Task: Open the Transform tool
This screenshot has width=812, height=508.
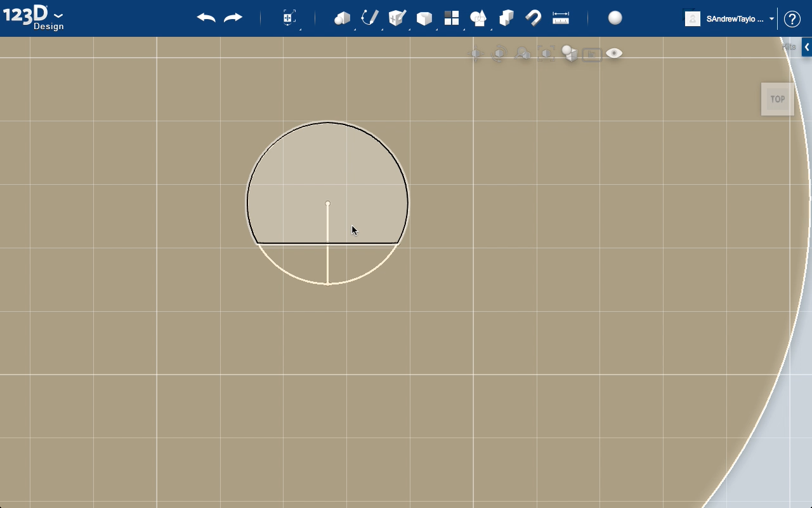Action: (289, 18)
